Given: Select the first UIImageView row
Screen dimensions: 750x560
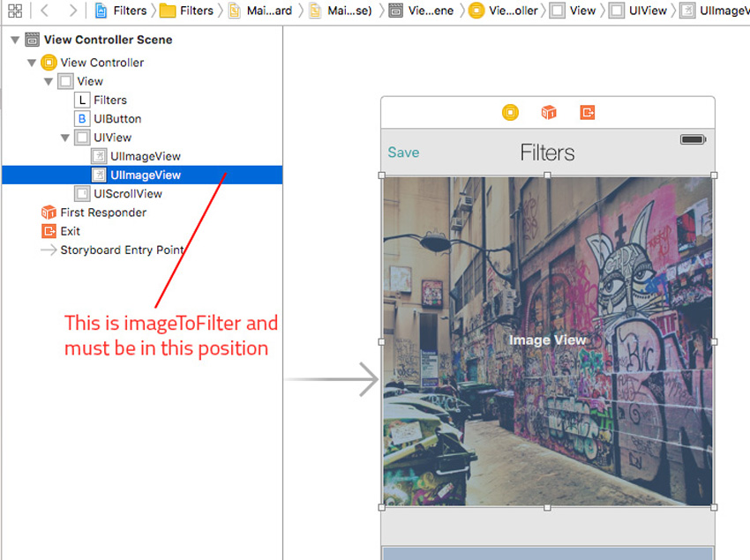Looking at the screenshot, I should 142,156.
